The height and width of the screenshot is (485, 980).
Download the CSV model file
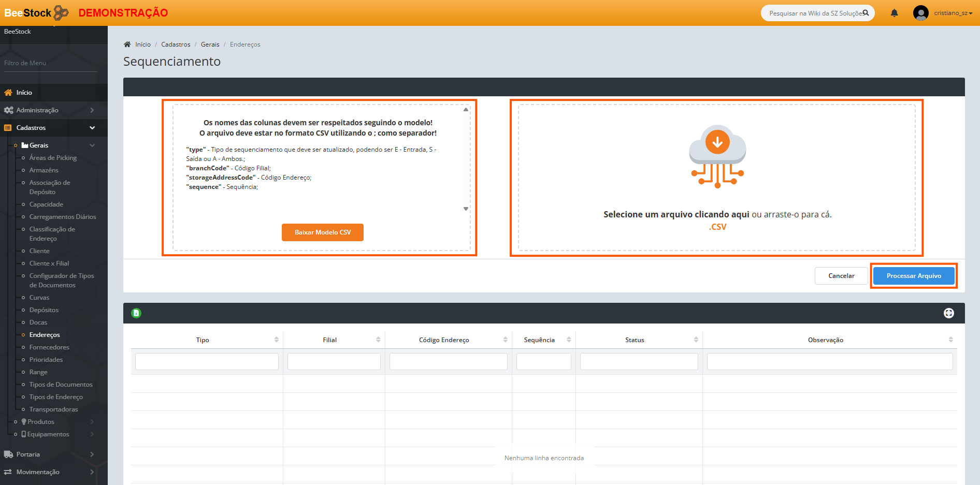[322, 232]
